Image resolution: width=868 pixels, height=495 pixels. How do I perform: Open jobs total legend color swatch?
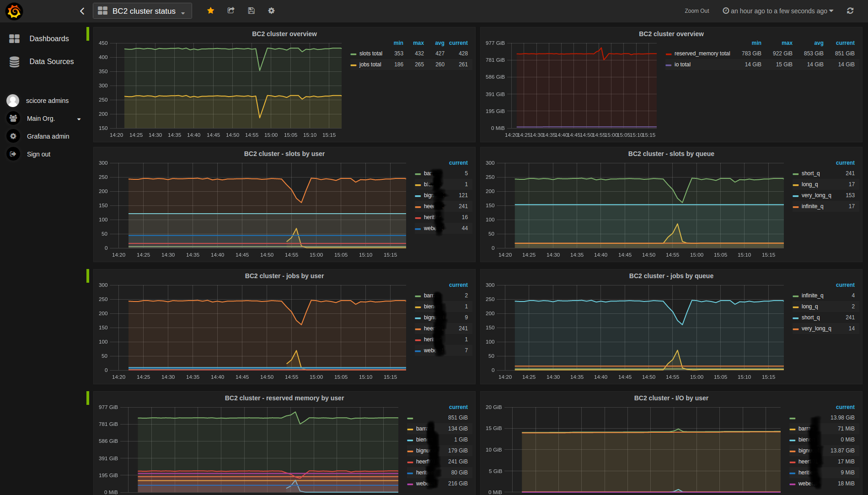point(353,65)
